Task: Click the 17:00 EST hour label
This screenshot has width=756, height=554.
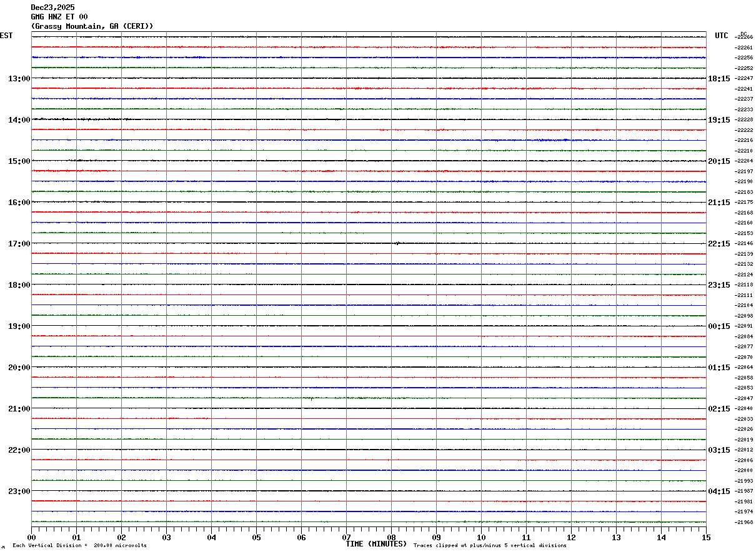Action: (x=19, y=243)
